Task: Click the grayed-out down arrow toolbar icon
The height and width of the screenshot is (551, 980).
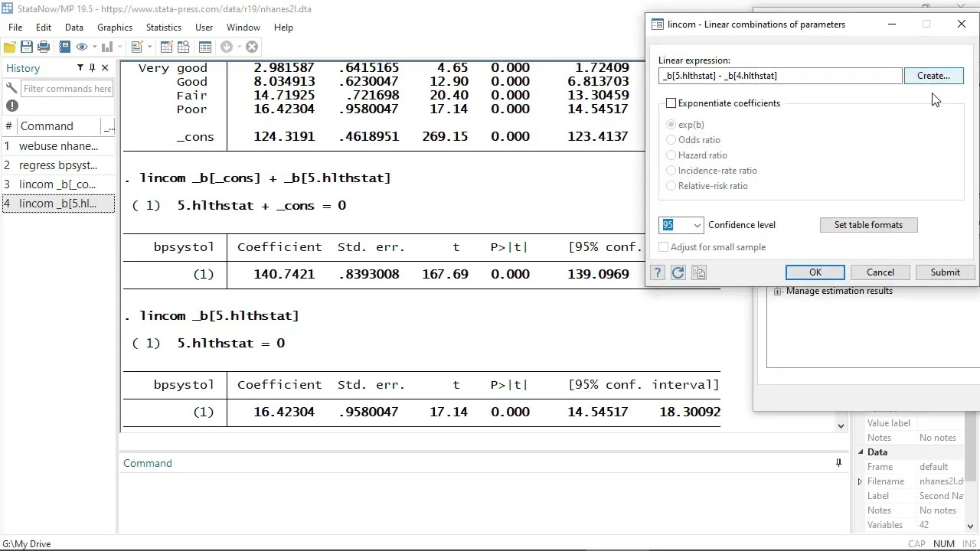Action: click(227, 47)
